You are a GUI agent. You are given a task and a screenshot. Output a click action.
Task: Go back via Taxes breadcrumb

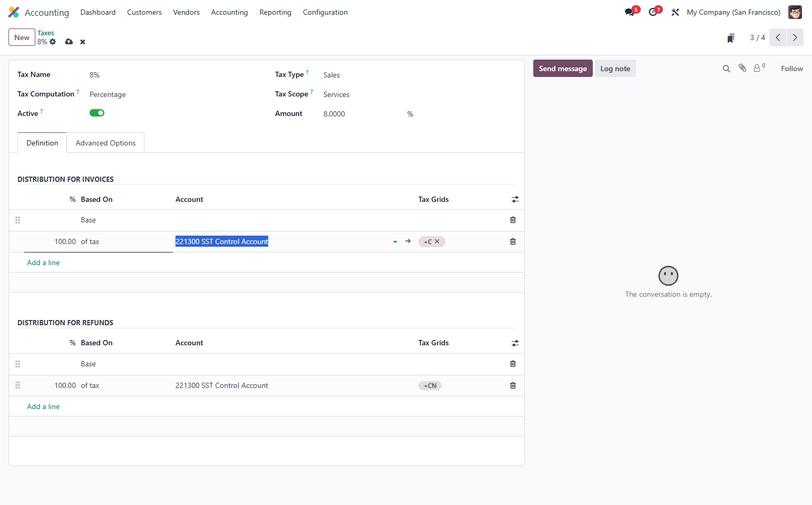coord(45,33)
